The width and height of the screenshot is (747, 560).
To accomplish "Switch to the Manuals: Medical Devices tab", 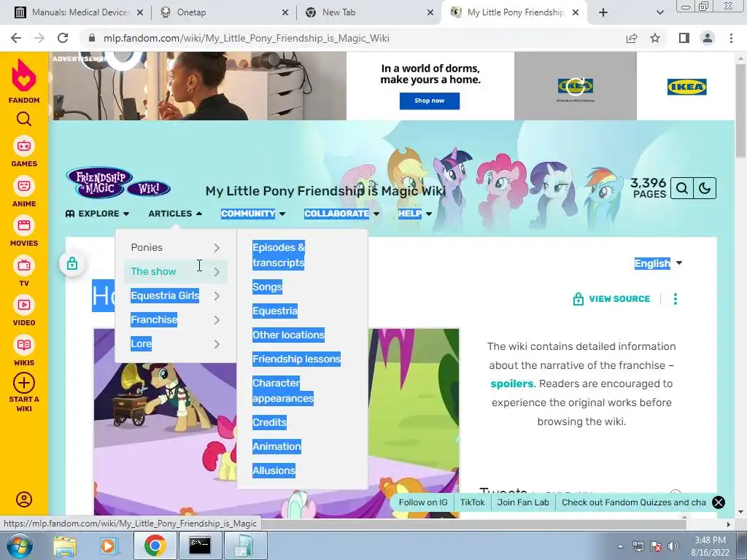I will click(79, 12).
